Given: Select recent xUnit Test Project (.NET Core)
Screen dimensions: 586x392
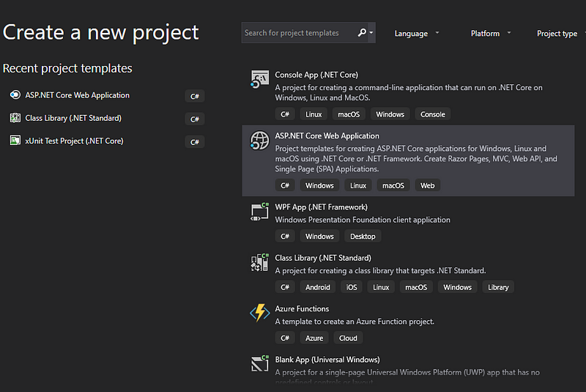Looking at the screenshot, I should point(74,141).
